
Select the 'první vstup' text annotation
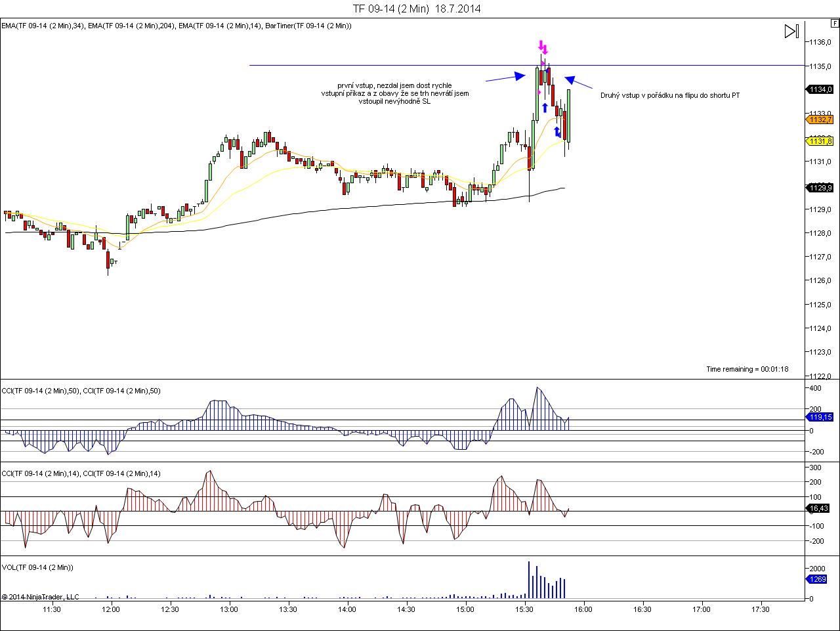[395, 93]
